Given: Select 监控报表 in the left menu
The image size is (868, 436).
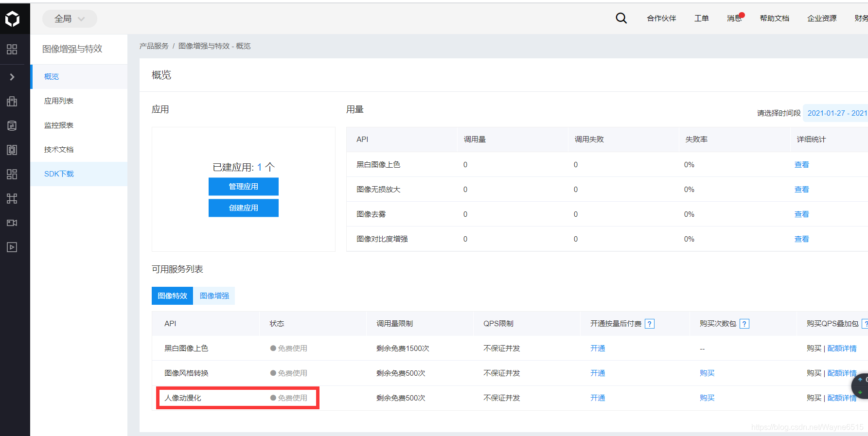Looking at the screenshot, I should 80,125.
